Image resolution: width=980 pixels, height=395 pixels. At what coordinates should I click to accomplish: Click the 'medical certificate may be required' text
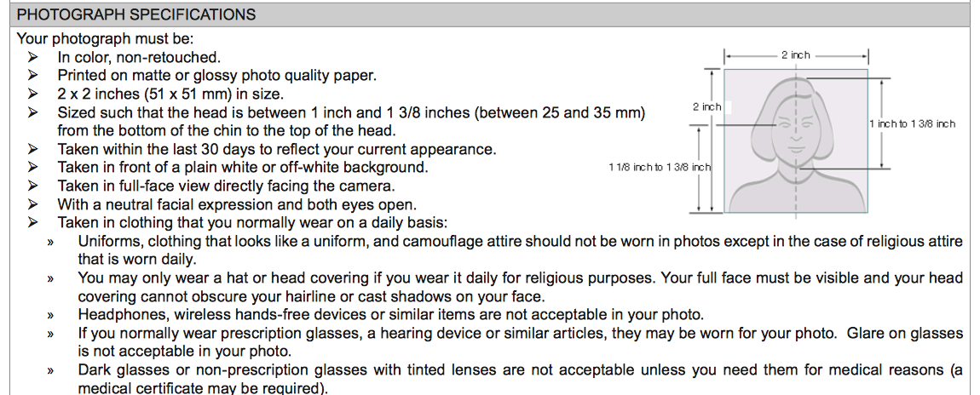coord(202,388)
